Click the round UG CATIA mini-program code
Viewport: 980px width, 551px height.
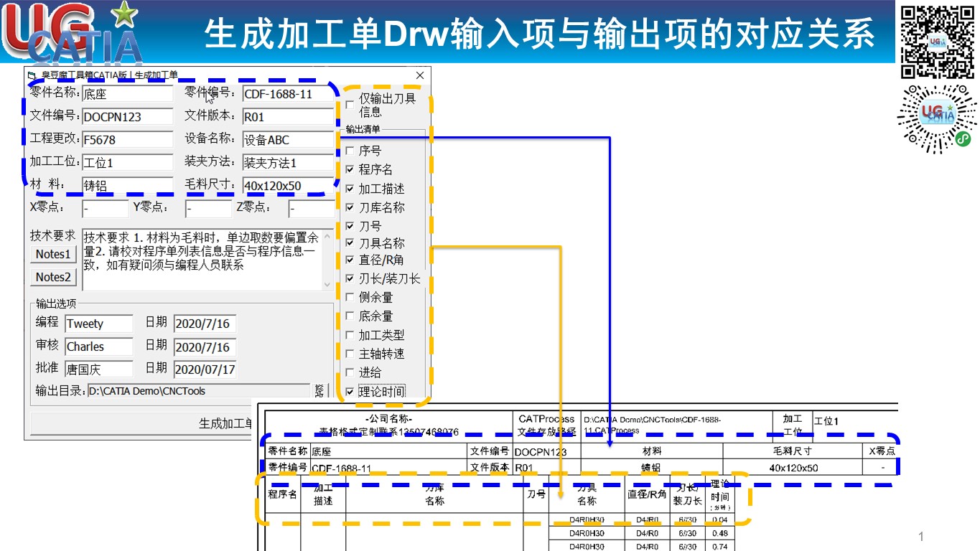(937, 119)
